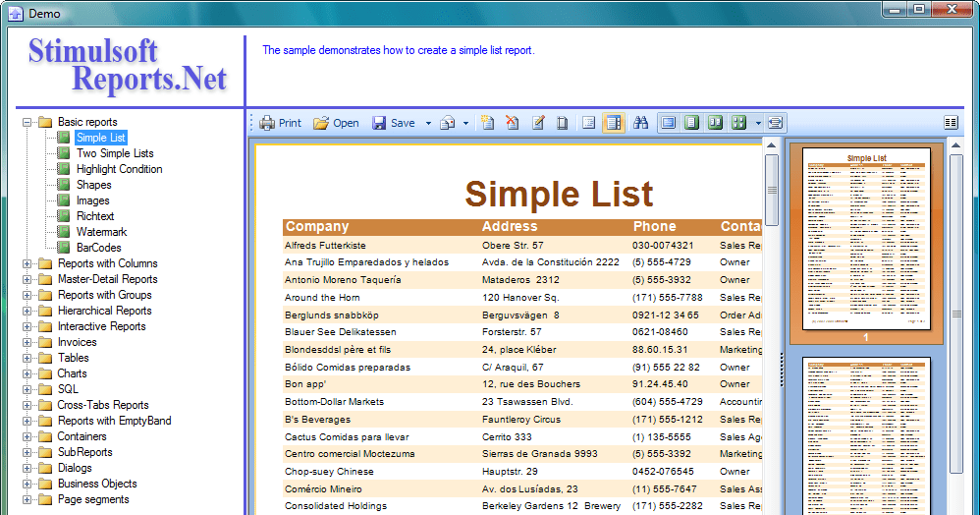
Task: Select the Highlight Condition report
Action: pos(119,169)
